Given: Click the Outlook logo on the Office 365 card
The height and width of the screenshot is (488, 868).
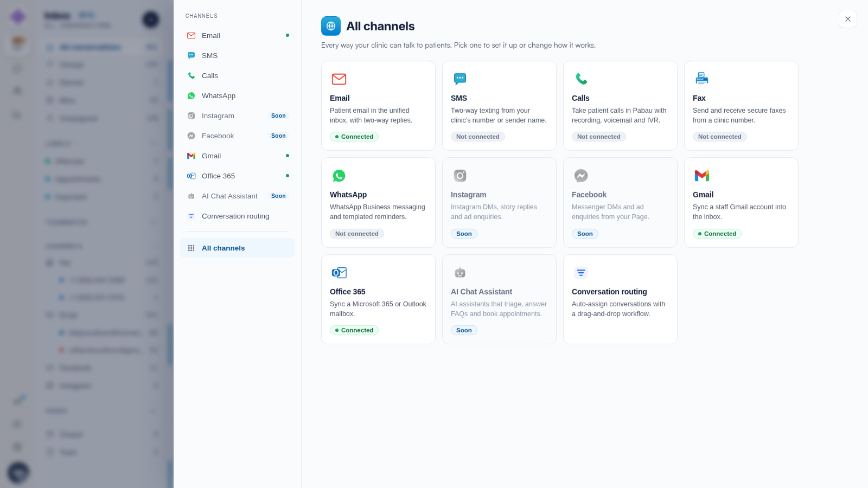Looking at the screenshot, I should pos(339,273).
